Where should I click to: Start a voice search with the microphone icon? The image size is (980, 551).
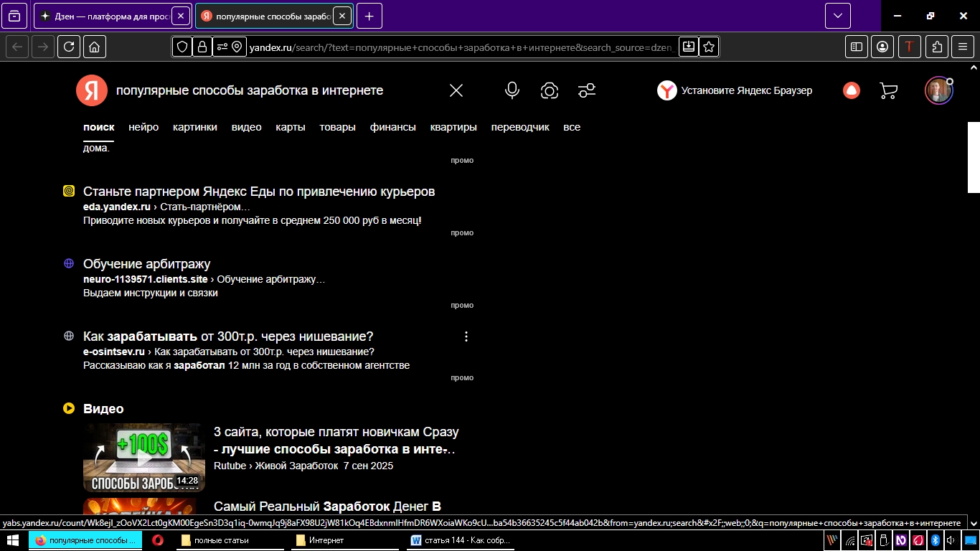click(x=512, y=90)
